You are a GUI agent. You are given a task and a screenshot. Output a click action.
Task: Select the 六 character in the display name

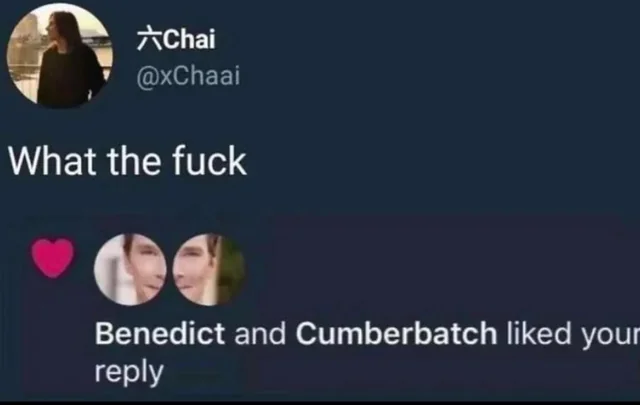tap(149, 39)
